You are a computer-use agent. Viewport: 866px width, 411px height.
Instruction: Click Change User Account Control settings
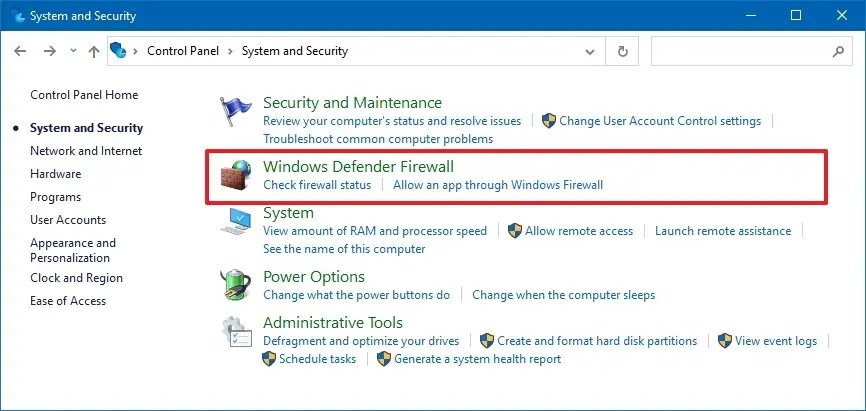coord(660,121)
